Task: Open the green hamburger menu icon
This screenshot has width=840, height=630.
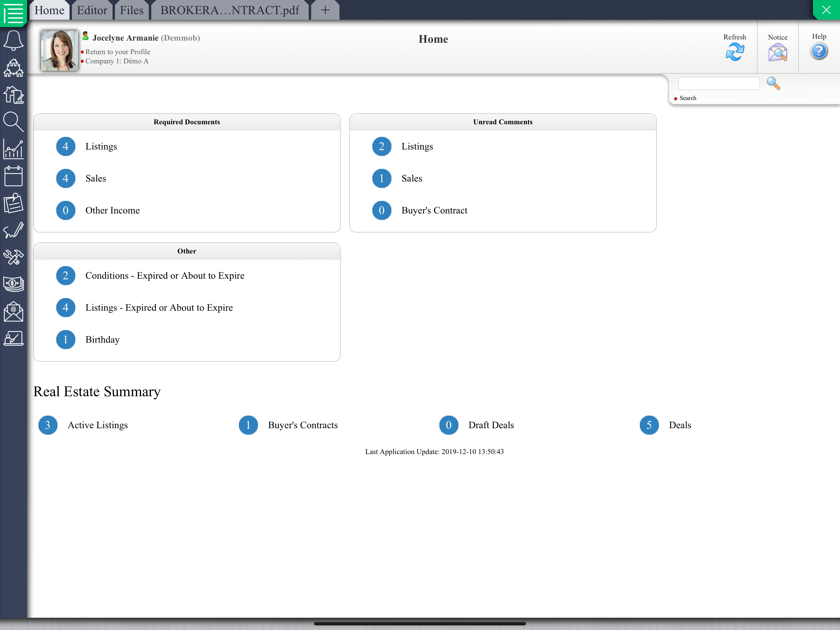Action: click(13, 13)
